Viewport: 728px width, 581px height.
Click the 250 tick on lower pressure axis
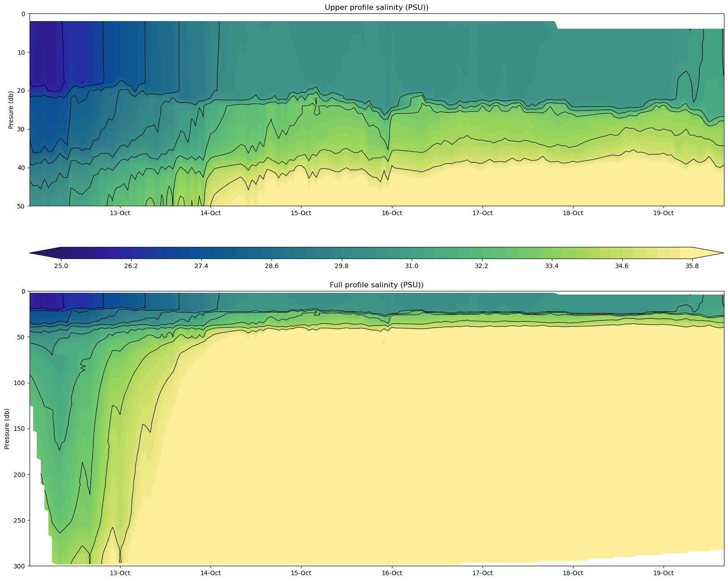pyautogui.click(x=19, y=520)
